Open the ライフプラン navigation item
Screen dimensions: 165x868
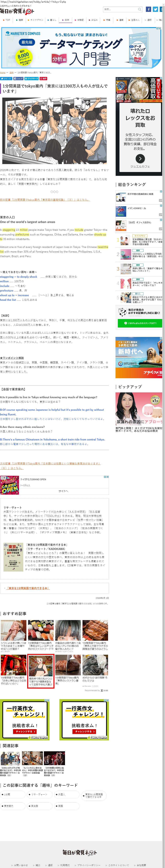pos(36,20)
